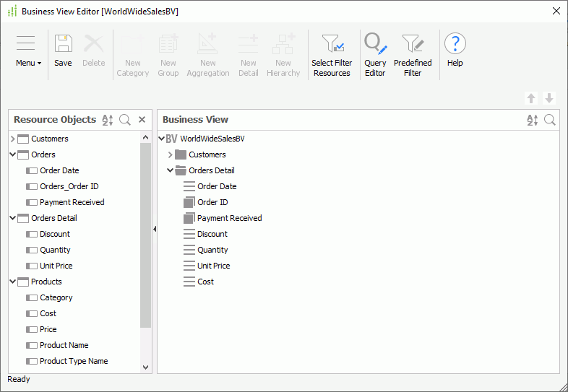Viewport: 568px width, 392px height.
Task: Sort Resource Objects alphabetically
Action: (x=108, y=120)
